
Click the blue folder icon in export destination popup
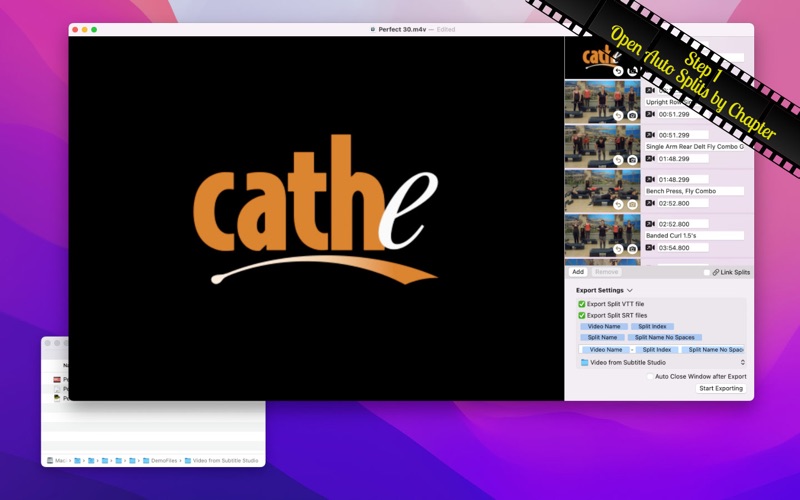(585, 362)
